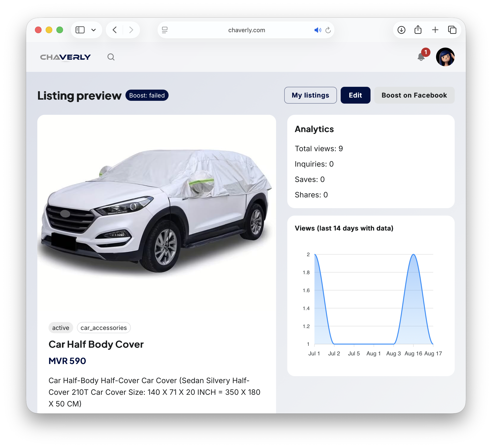Screen dimensions: 492x448
Task: Go forward to the next page
Action: click(131, 30)
